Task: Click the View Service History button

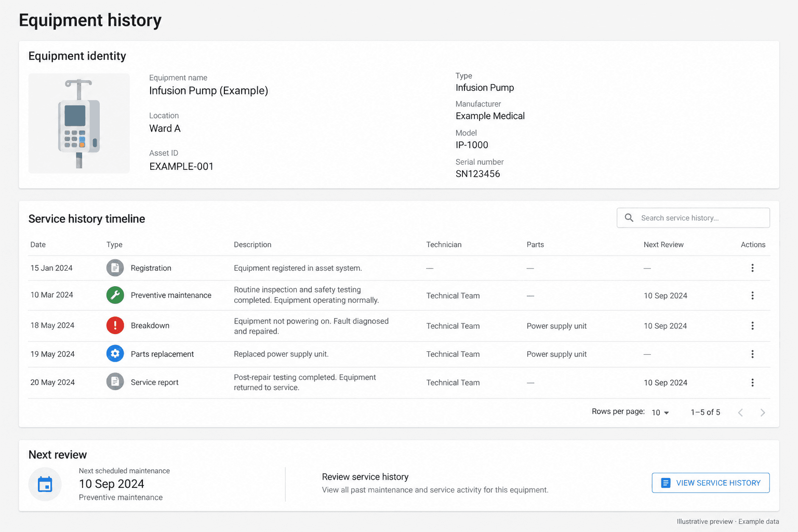Action: 711,483
